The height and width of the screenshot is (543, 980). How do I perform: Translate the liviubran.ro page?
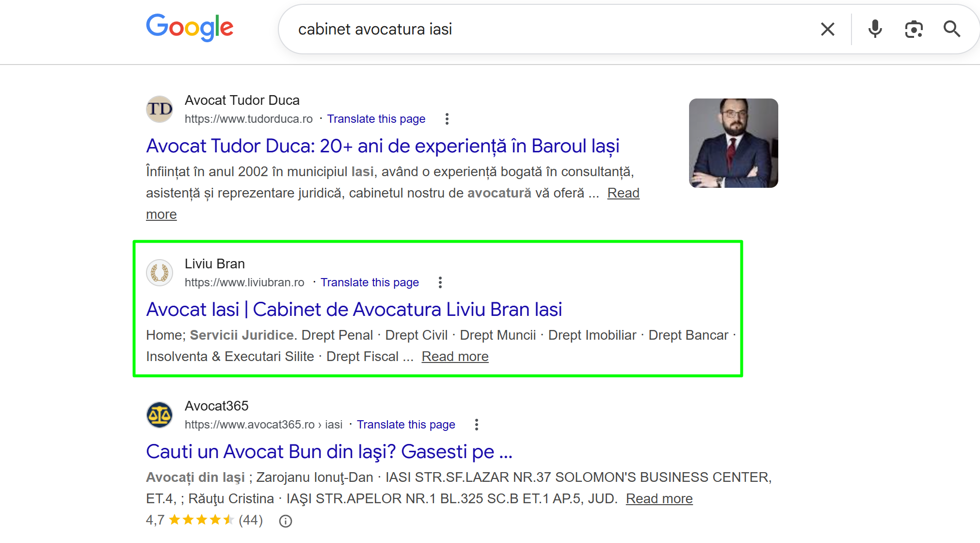(x=370, y=282)
